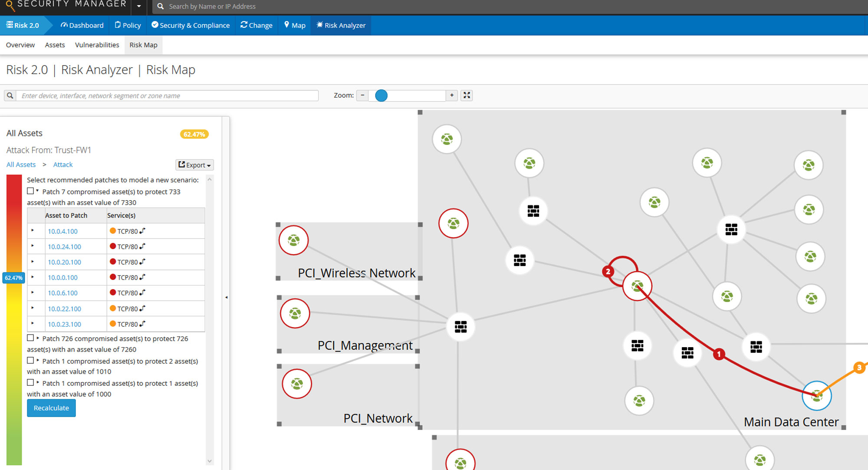Expand the table row for 10.0.4.100
Viewport: 868px width, 470px height.
pyautogui.click(x=36, y=231)
